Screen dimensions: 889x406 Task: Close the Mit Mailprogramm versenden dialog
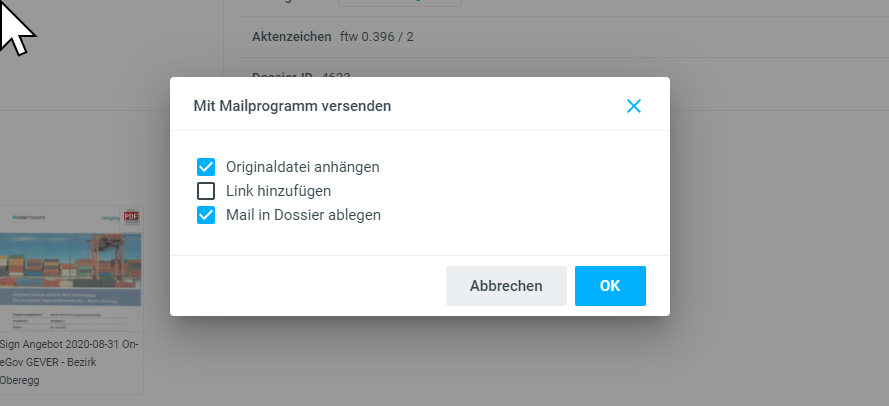click(x=633, y=106)
